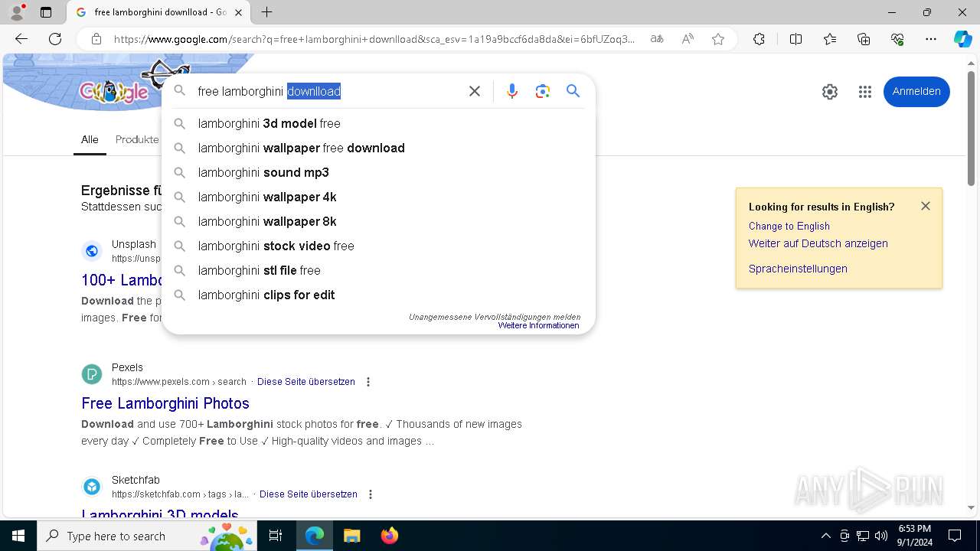
Task: Click the address bar URL
Action: (374, 39)
